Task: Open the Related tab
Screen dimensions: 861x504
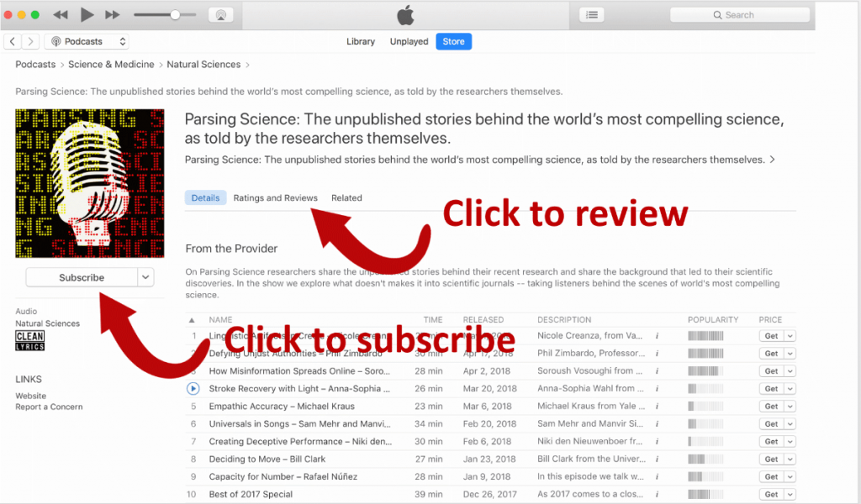Action: pos(346,198)
